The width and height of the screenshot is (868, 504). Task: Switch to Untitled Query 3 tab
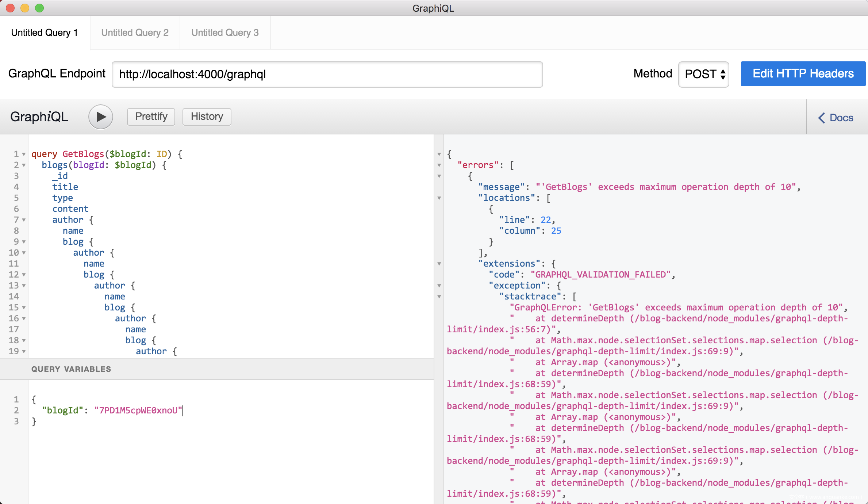(x=225, y=33)
